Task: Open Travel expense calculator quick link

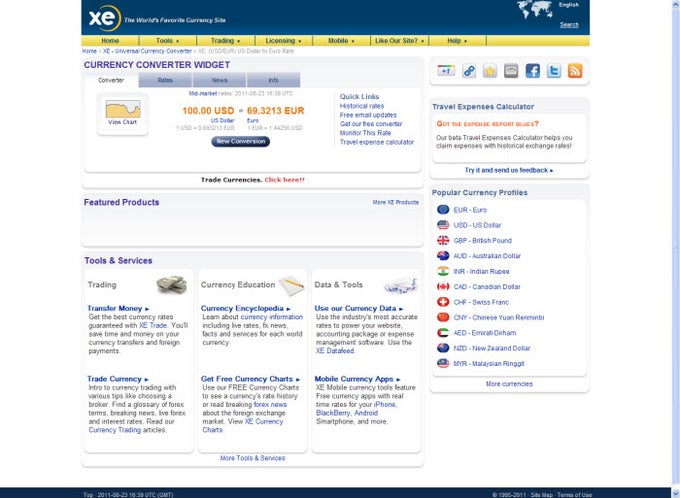Action: point(377,142)
